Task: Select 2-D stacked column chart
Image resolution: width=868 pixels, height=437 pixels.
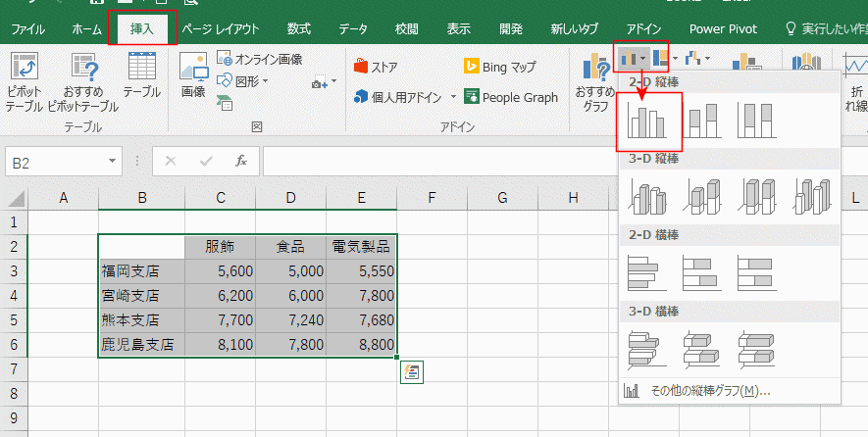Action: click(702, 121)
